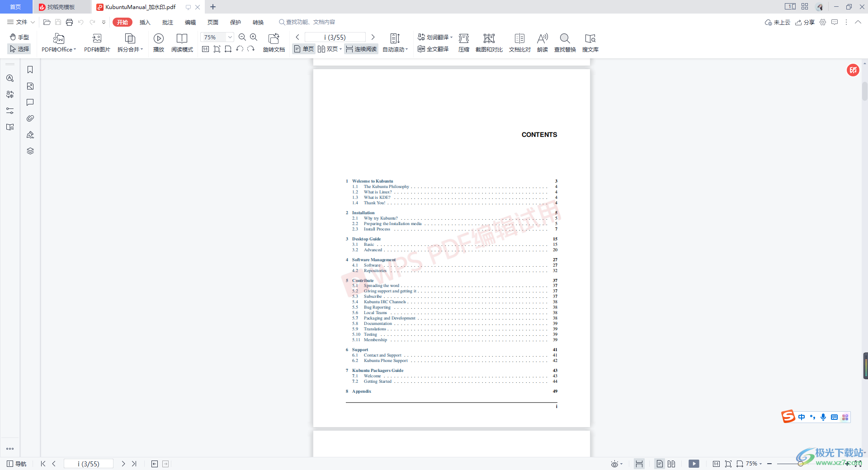This screenshot has width=868, height=470.
Task: Select the Hand tool (手型)
Action: click(19, 37)
